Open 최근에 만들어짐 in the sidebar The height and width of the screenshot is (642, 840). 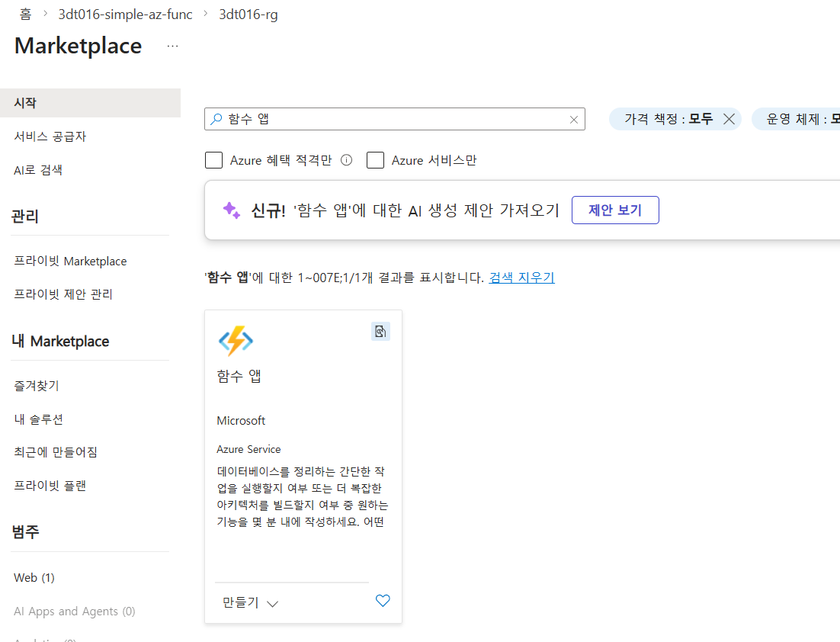(56, 452)
